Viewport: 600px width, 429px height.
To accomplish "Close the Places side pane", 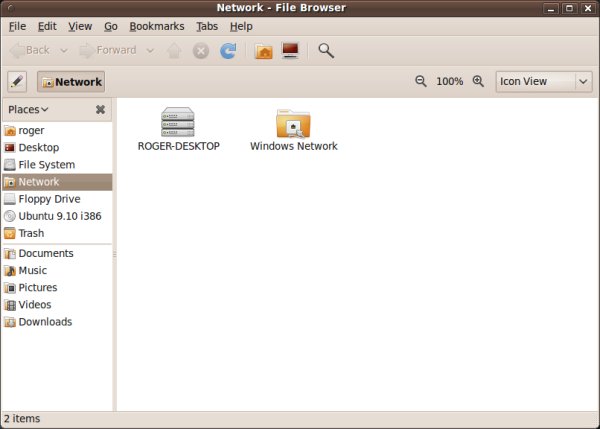I will pos(100,110).
